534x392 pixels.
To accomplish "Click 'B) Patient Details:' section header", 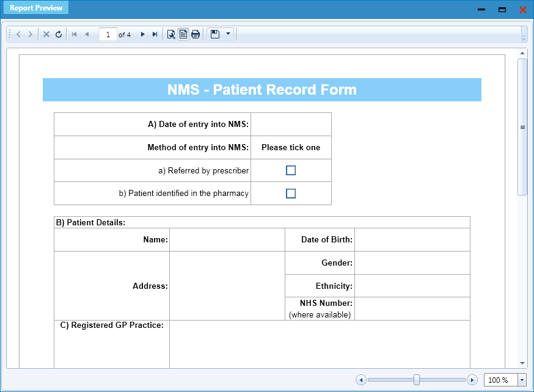I will pos(90,222).
